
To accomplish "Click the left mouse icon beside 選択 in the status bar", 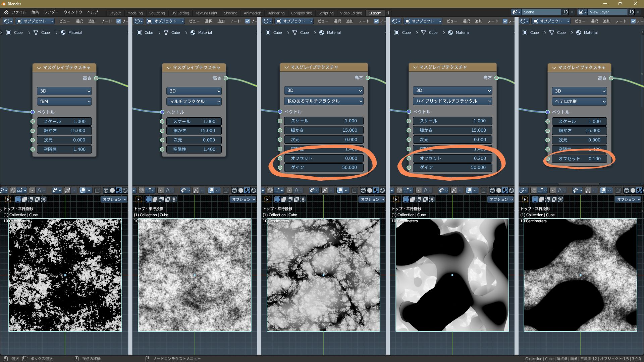I will click(6, 359).
